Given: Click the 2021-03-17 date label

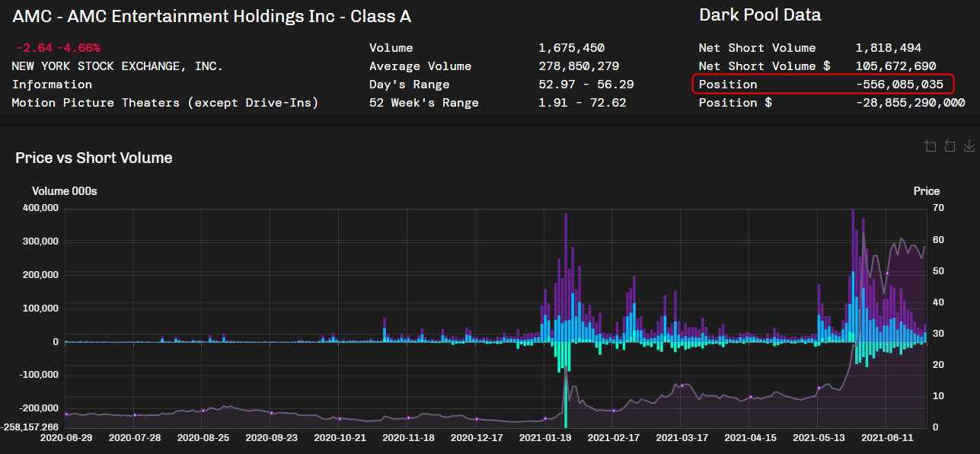Looking at the screenshot, I should (682, 438).
